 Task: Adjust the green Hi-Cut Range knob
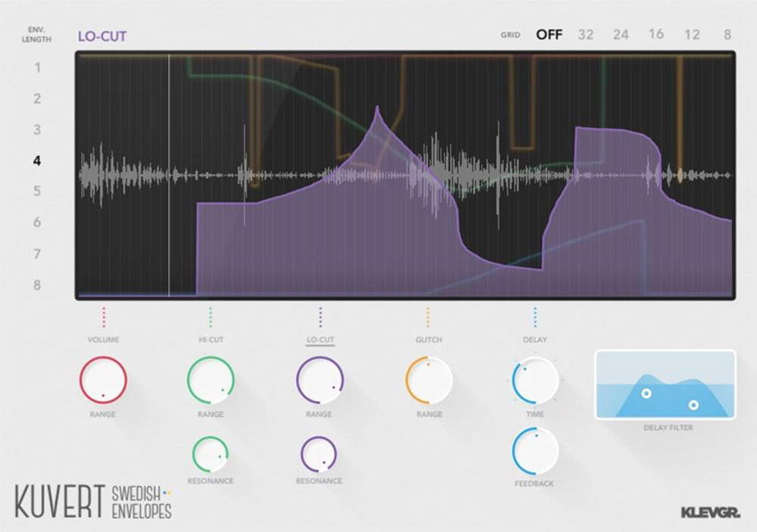tap(210, 381)
